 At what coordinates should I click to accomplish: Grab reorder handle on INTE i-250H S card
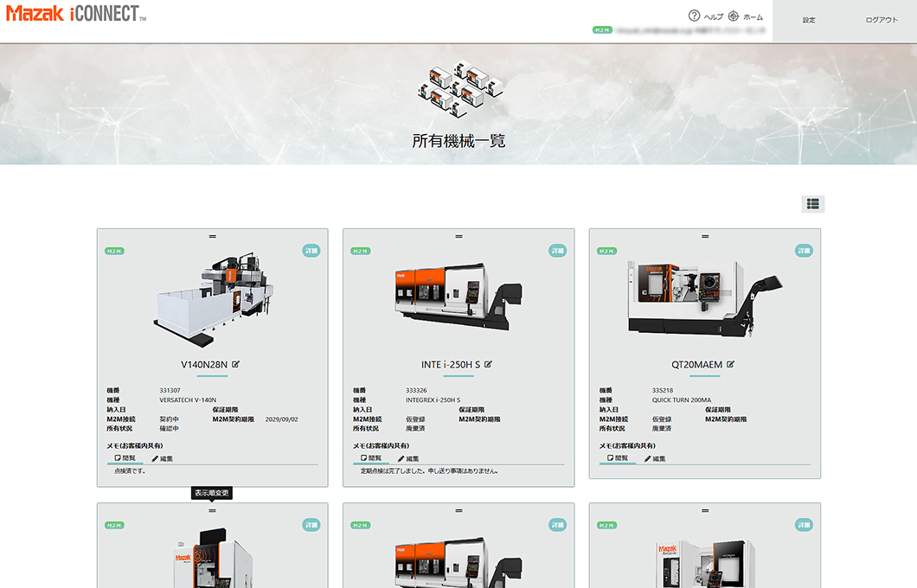pyautogui.click(x=459, y=237)
